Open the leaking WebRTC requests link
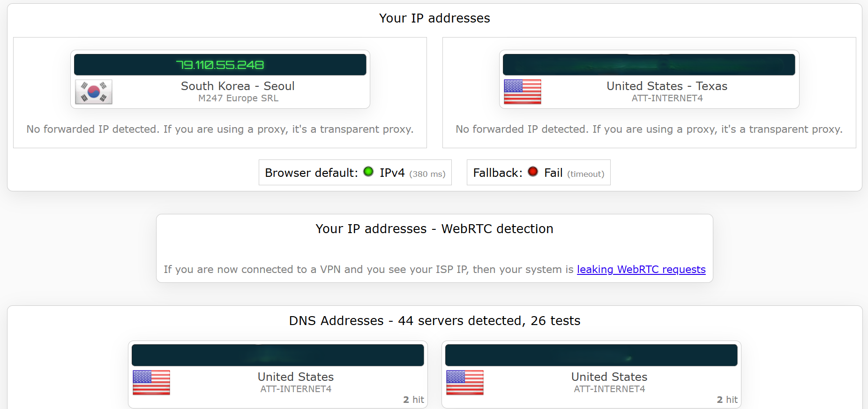The height and width of the screenshot is (409, 868). [641, 269]
